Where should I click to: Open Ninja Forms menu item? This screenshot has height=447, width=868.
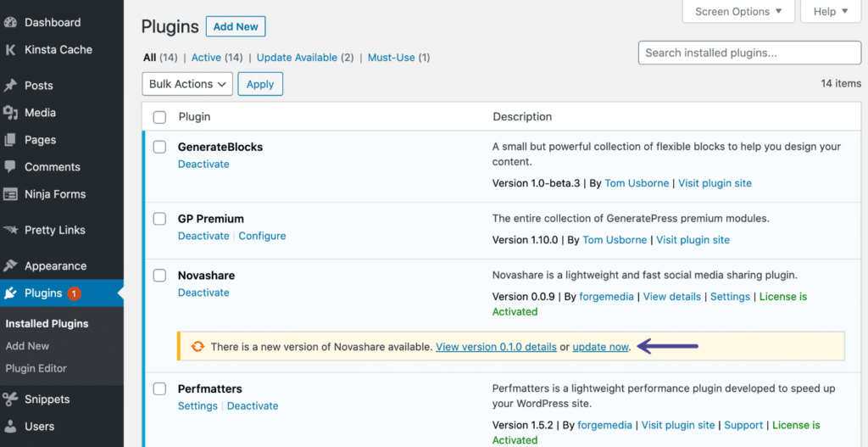tap(55, 194)
